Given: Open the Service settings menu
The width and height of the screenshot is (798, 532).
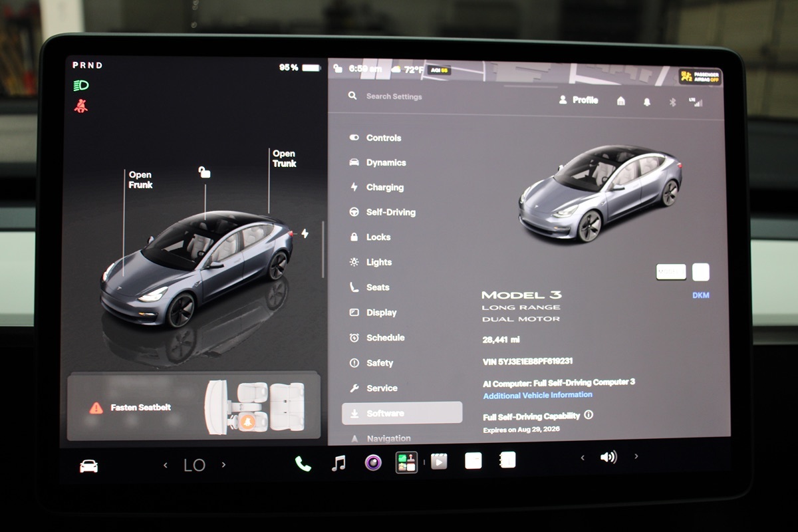Looking at the screenshot, I should point(373,388).
